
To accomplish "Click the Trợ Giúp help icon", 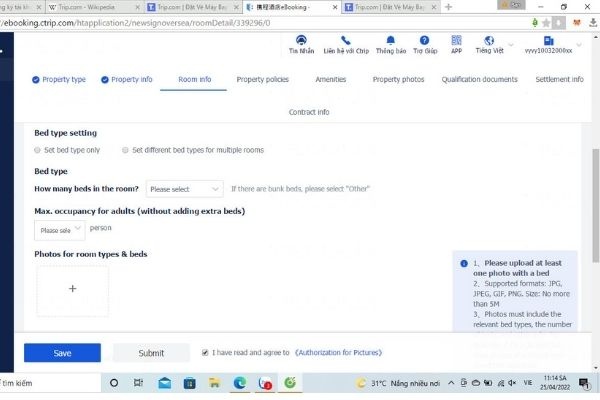I will [425, 40].
